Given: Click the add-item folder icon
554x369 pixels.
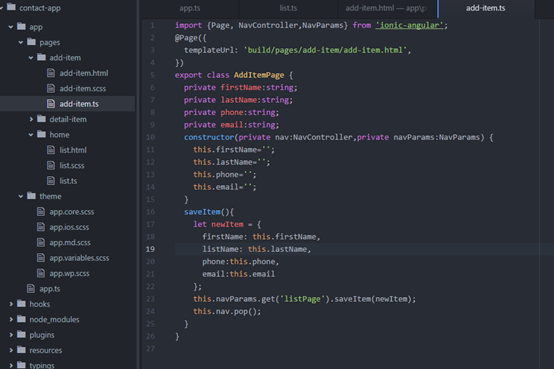Looking at the screenshot, I should tap(42, 57).
